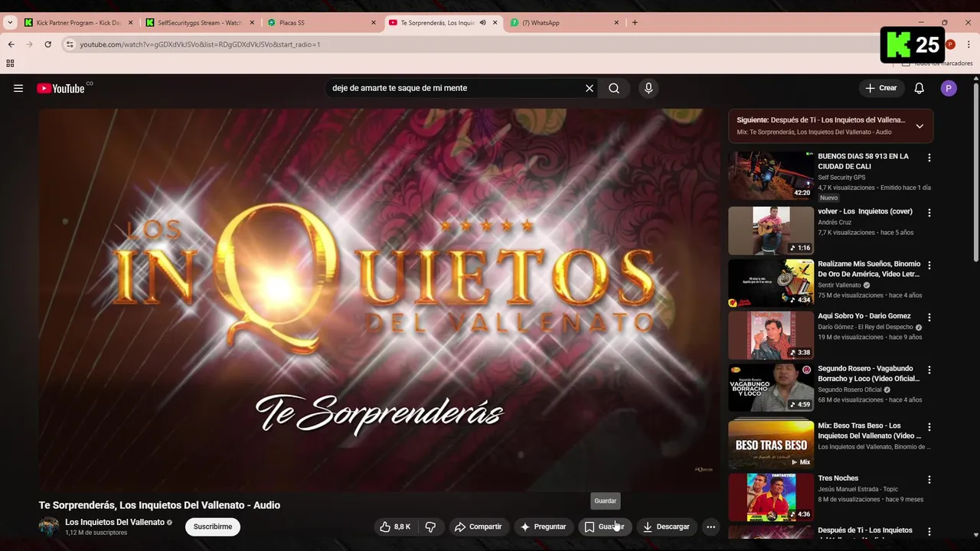Open options menu for Aqui Sobro Yo
Viewport: 980px width, 551px height.
pos(929,318)
